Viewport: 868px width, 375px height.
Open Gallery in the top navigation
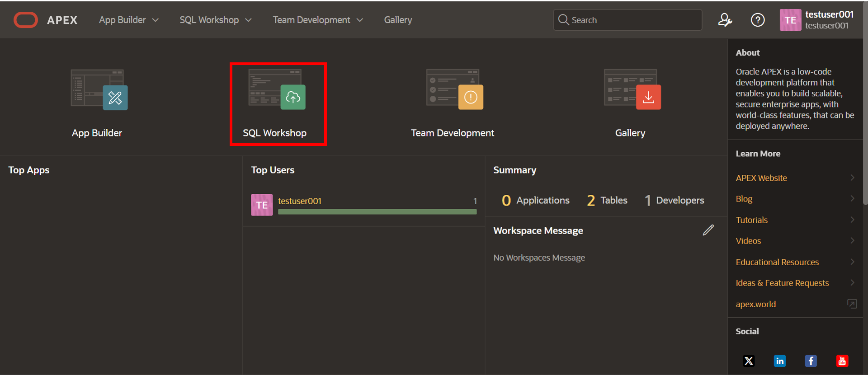pyautogui.click(x=398, y=20)
